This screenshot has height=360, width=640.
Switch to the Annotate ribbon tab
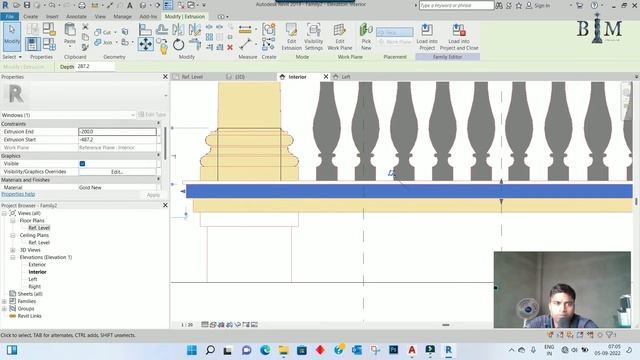[x=76, y=17]
